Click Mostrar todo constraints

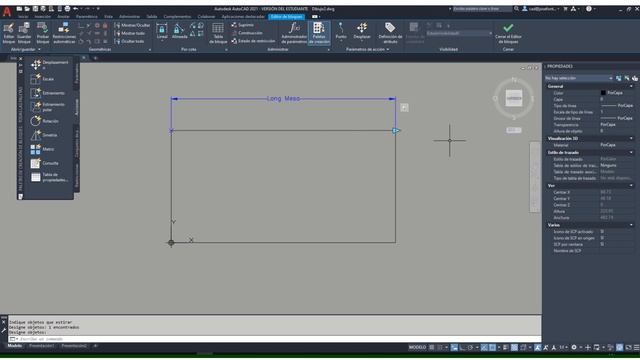point(129,33)
